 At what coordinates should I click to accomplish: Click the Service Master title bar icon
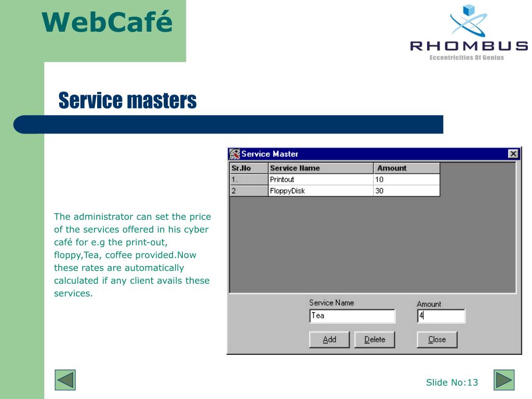[234, 154]
